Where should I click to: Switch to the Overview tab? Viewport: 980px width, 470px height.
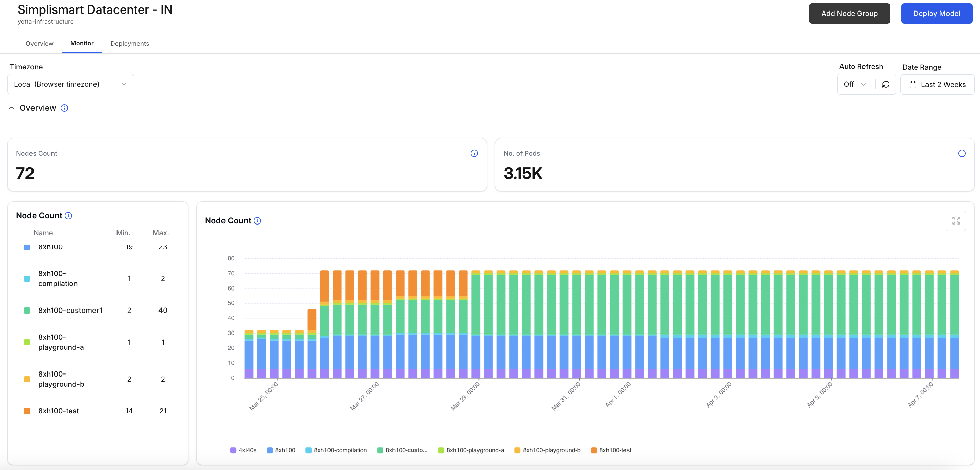click(40, 43)
